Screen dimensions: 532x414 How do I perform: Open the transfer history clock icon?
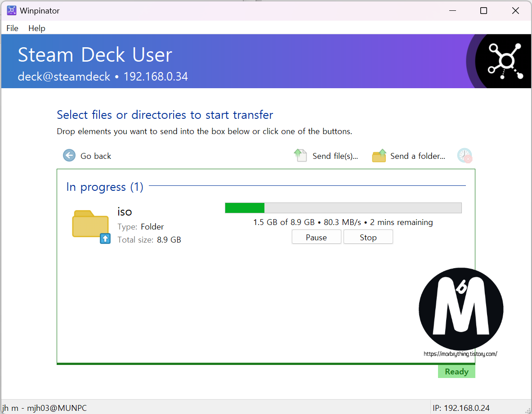coord(465,156)
